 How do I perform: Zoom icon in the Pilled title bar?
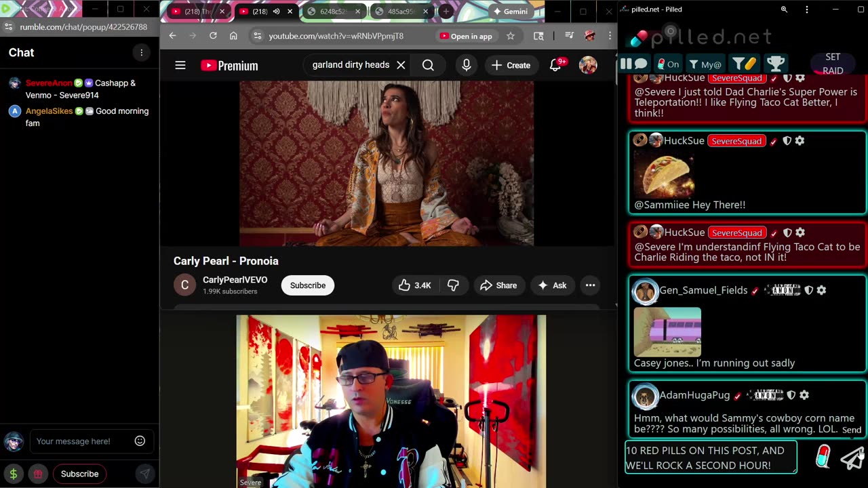pyautogui.click(x=784, y=9)
